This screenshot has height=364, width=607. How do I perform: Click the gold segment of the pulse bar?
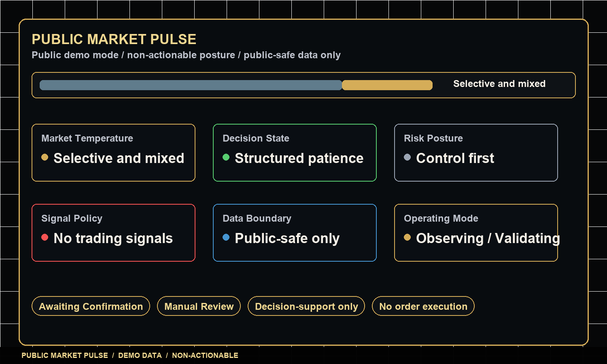click(387, 85)
